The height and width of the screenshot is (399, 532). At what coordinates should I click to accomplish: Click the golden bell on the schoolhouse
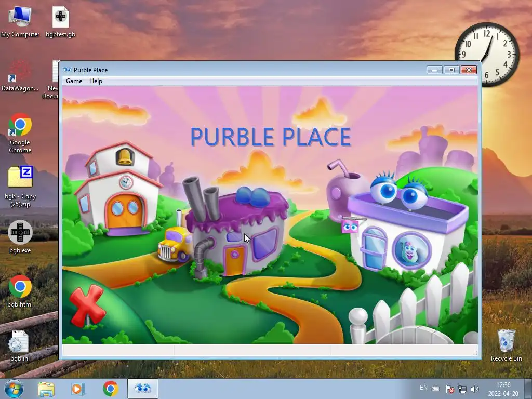pyautogui.click(x=125, y=157)
